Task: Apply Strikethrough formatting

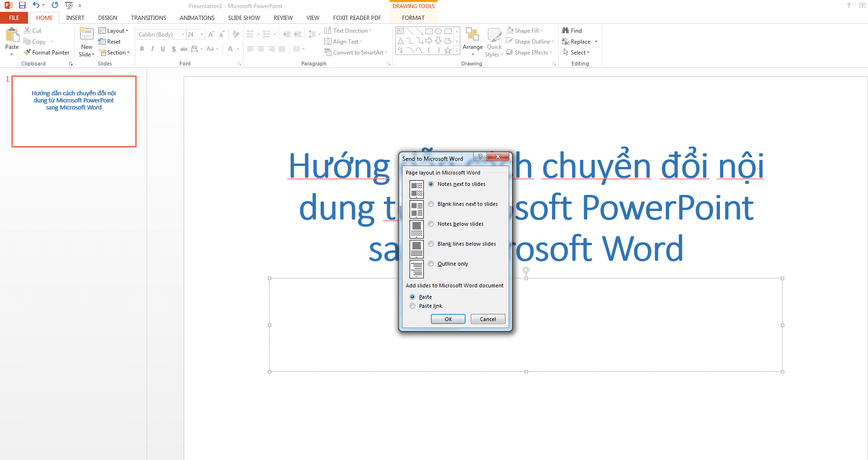Action: (x=184, y=49)
